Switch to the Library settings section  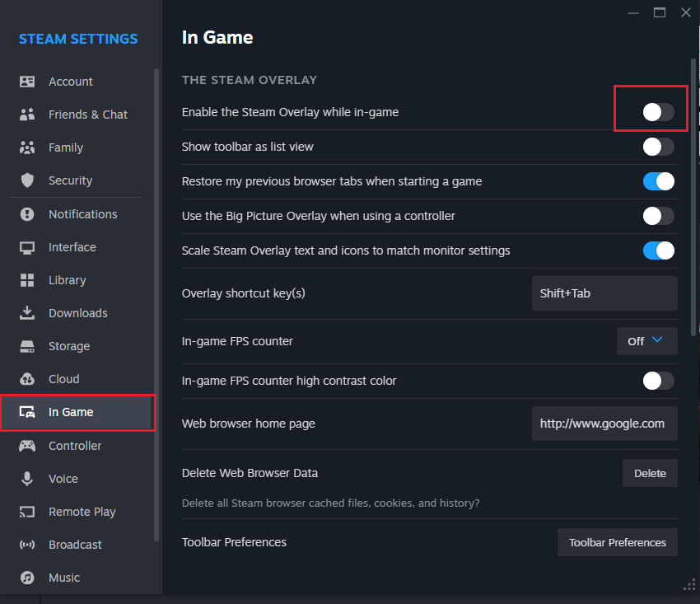[x=67, y=280]
